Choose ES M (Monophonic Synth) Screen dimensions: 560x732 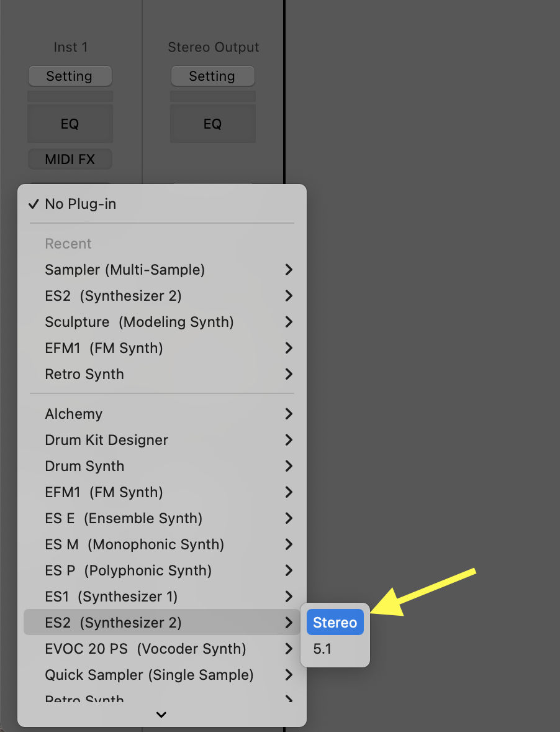point(134,544)
